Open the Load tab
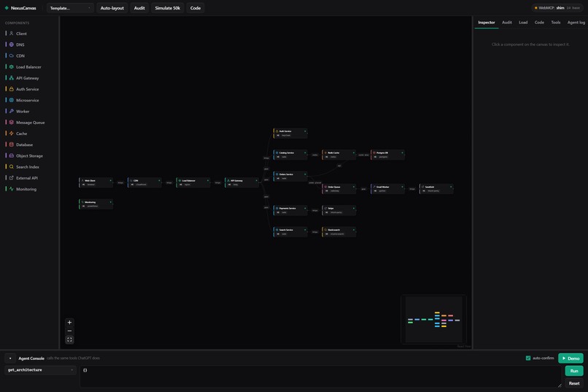Image resolution: width=588 pixels, height=392 pixels. (523, 23)
